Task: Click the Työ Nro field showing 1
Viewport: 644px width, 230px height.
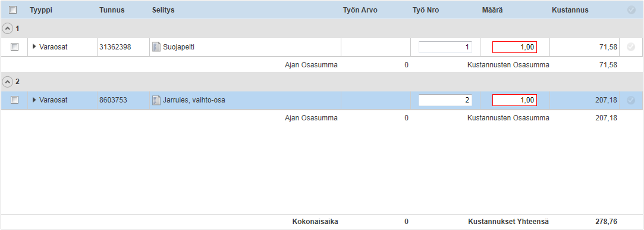Action: pos(445,47)
